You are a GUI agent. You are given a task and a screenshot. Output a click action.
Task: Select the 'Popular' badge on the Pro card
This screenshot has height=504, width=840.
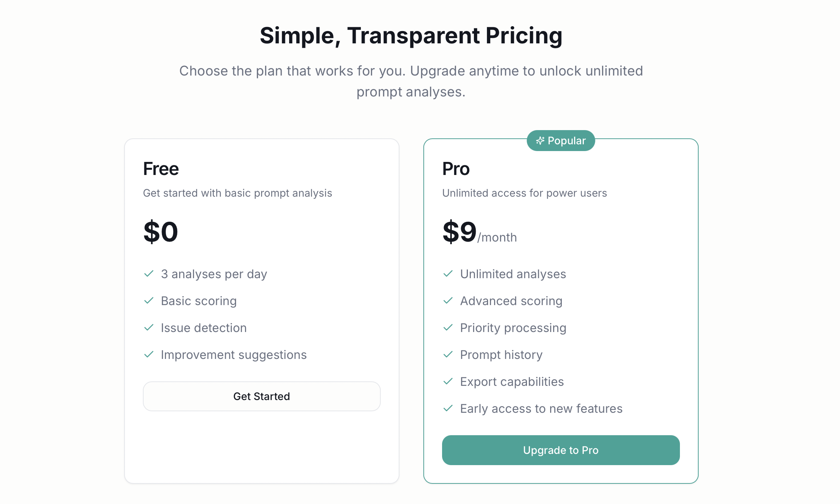[561, 141]
